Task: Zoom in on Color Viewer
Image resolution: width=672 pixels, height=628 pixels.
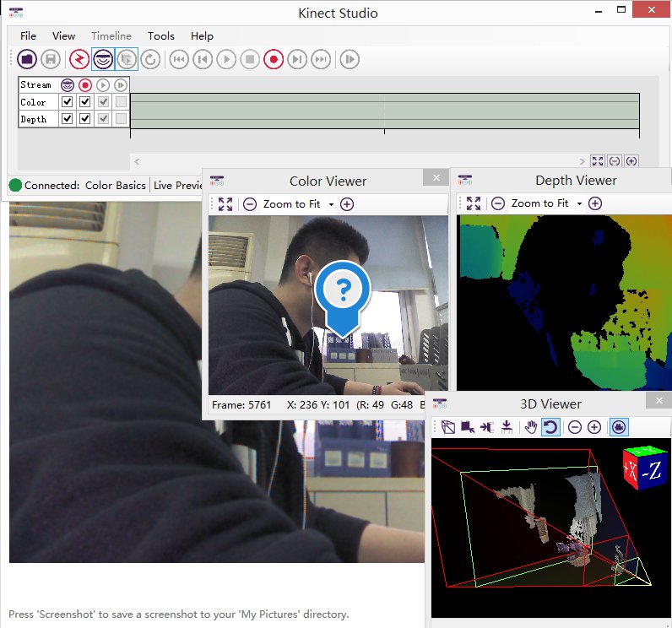Action: click(x=347, y=204)
